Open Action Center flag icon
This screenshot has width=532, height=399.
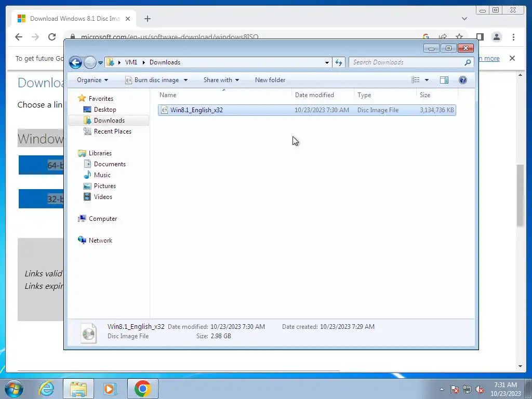pyautogui.click(x=455, y=389)
